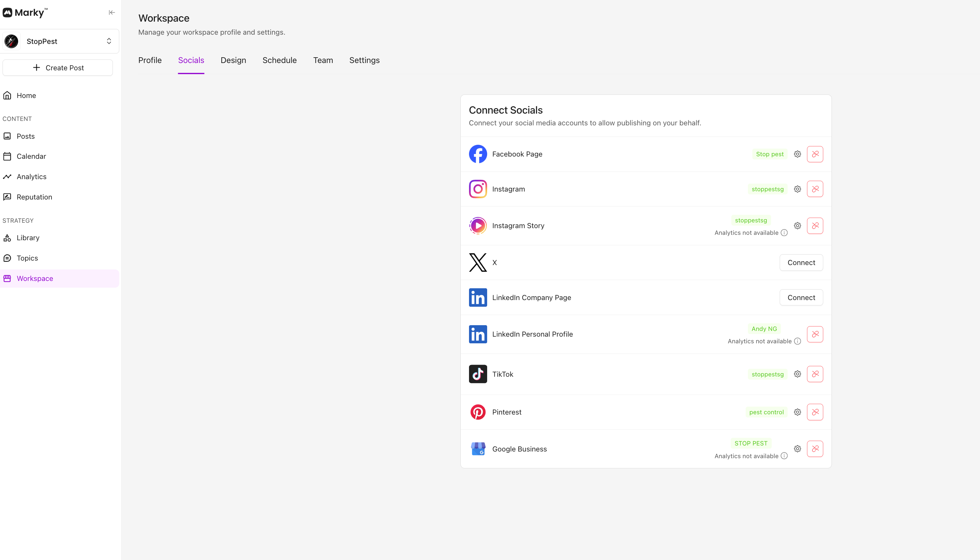Click the Pinterest logo icon
This screenshot has height=560, width=980.
tap(478, 412)
